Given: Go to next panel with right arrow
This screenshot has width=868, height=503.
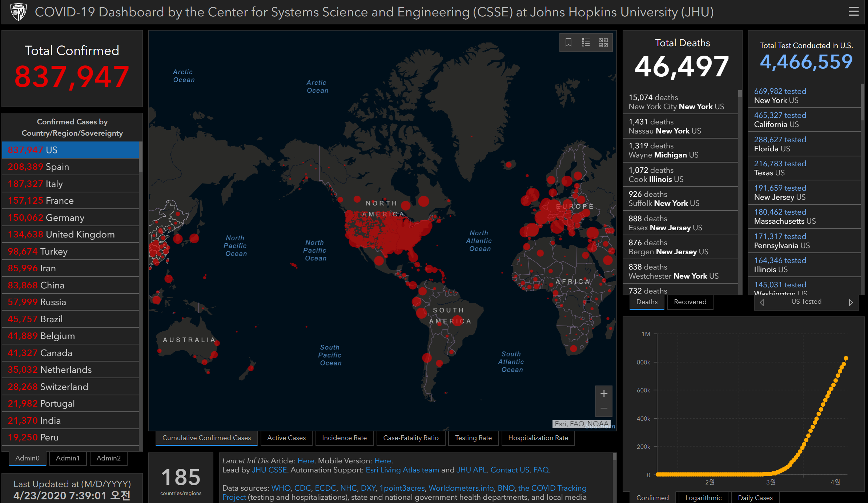Looking at the screenshot, I should click(851, 302).
